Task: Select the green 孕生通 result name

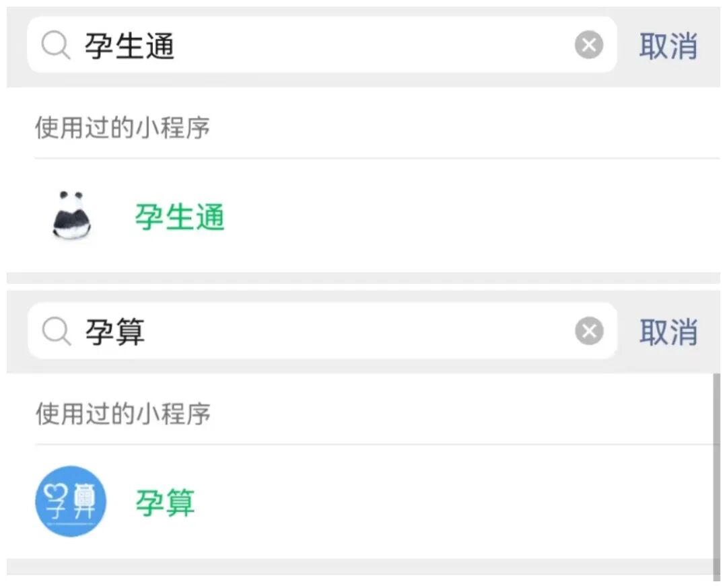Action: (x=180, y=217)
